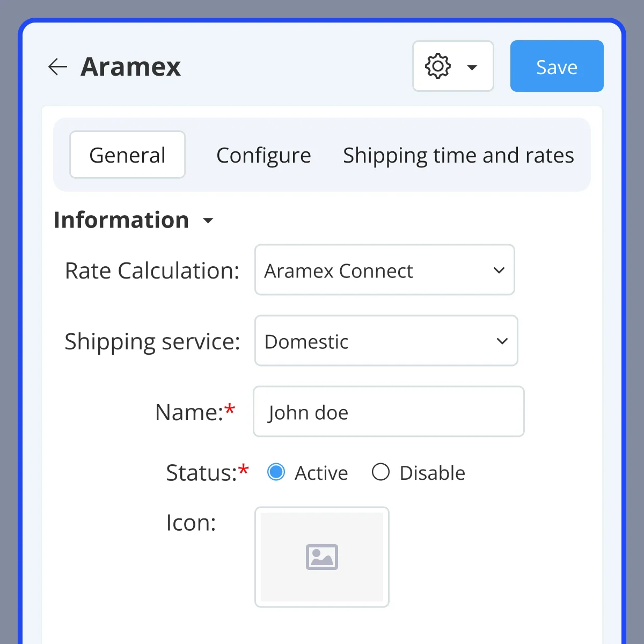Open the Configure tab

pyautogui.click(x=264, y=155)
